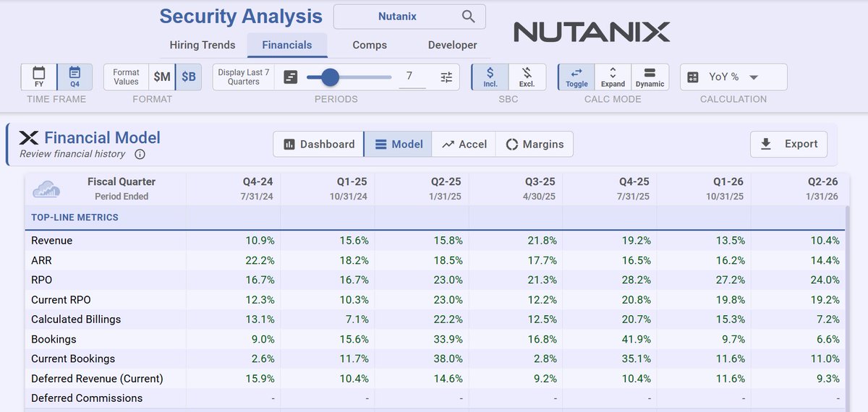Switch to the Accel view
Image resolution: width=868 pixels, height=412 pixels.
point(464,144)
